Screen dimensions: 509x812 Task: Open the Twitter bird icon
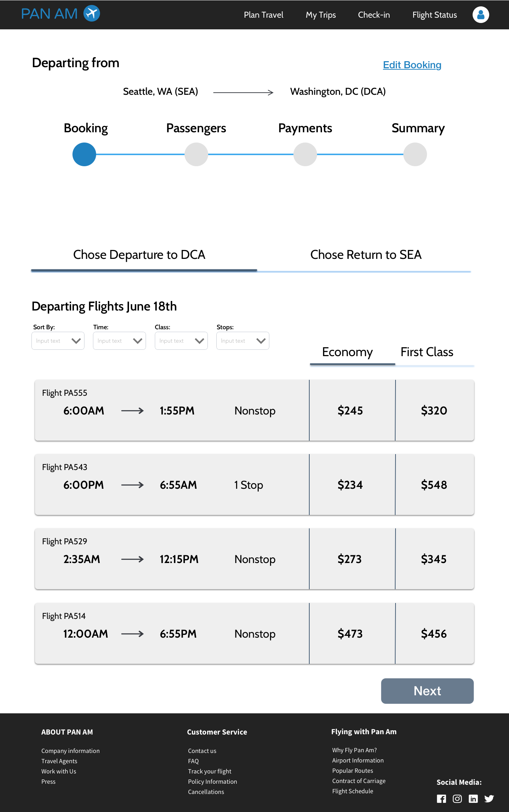pyautogui.click(x=489, y=799)
